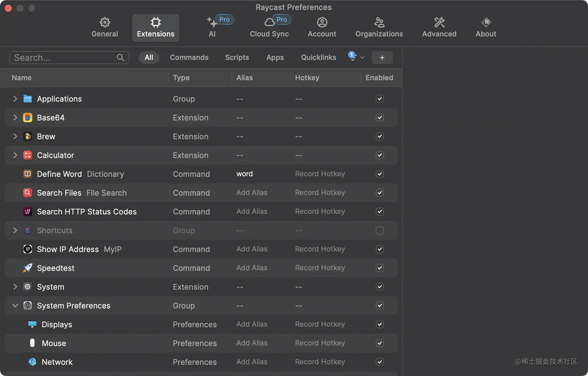Edit the 'word' alias for Define Word
Screen dimensions: 588x376
(245, 174)
